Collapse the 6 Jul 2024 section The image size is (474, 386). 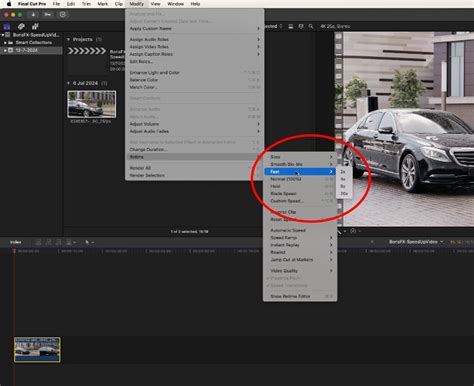pos(69,83)
